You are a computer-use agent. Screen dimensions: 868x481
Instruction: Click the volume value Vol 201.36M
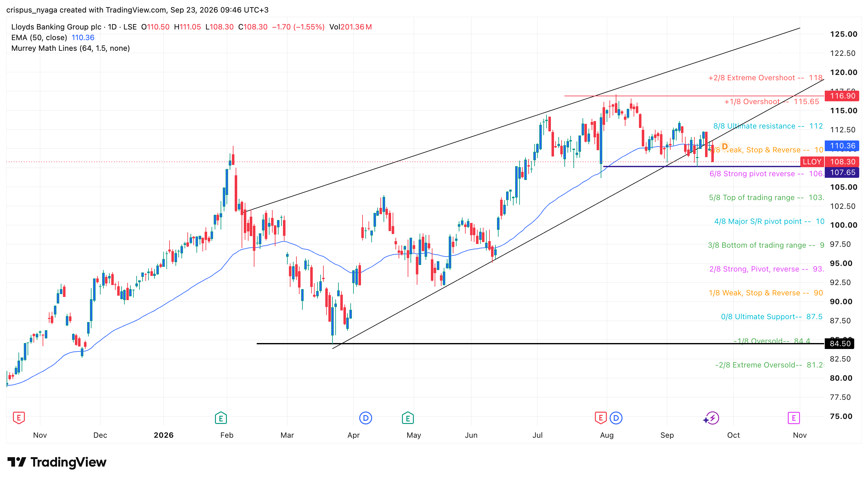click(x=351, y=27)
